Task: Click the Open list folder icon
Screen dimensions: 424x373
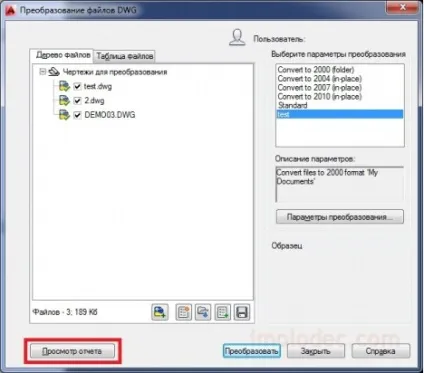Action: 203,312
